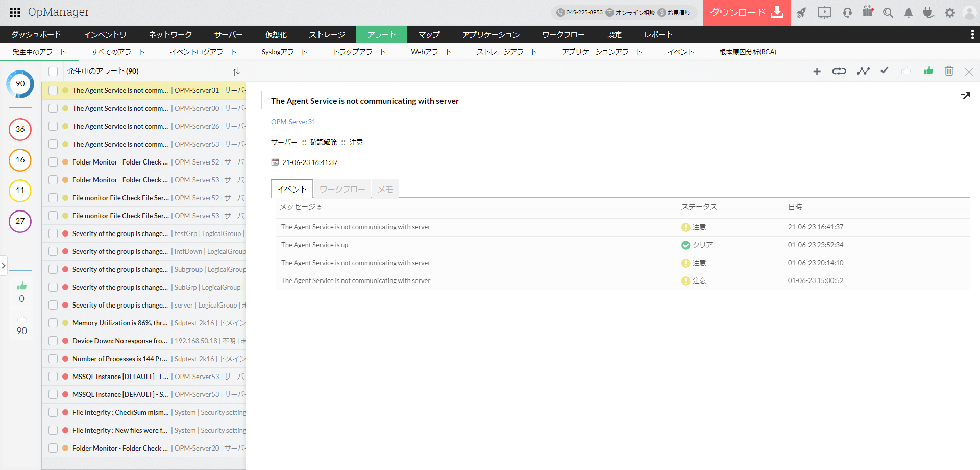Filter by purple circle showing 27
The height and width of the screenshot is (470, 980).
[x=20, y=221]
